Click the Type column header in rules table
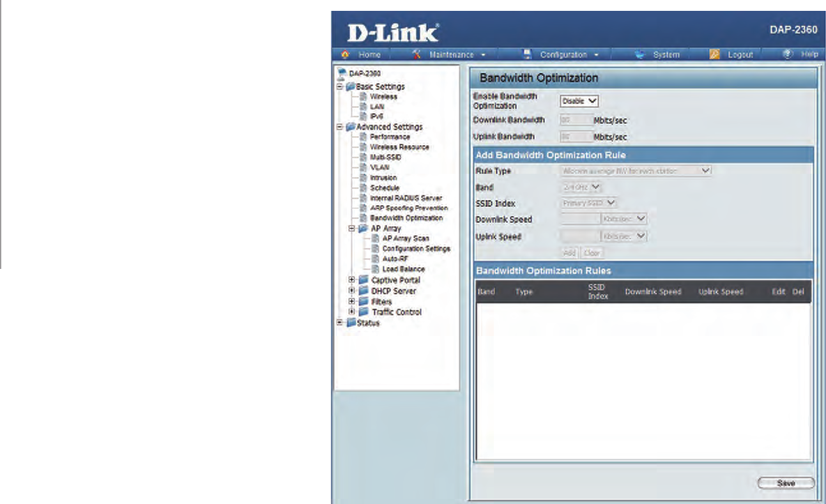Image resolution: width=826 pixels, height=504 pixels. point(524,292)
